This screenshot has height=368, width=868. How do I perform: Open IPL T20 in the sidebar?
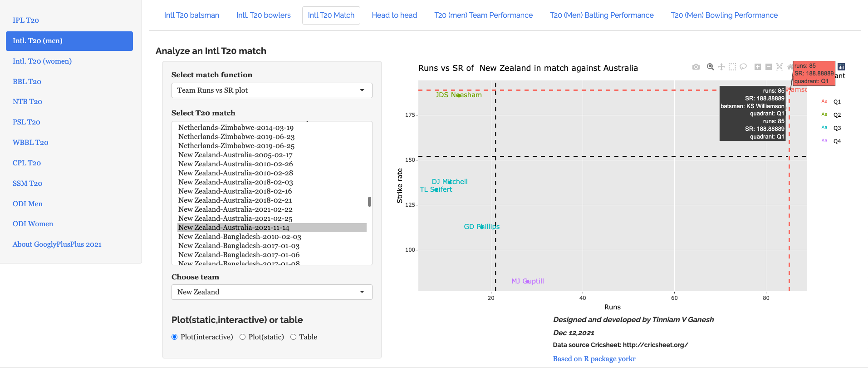(x=26, y=20)
